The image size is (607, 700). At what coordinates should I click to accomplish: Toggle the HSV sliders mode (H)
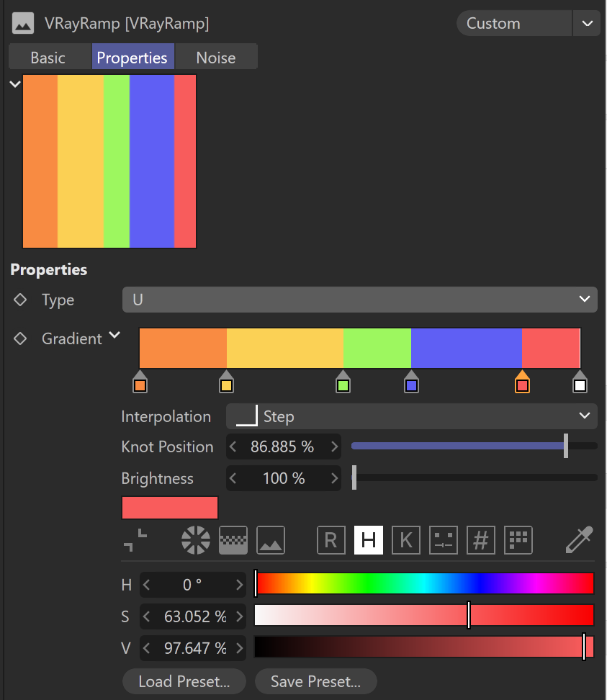(368, 540)
